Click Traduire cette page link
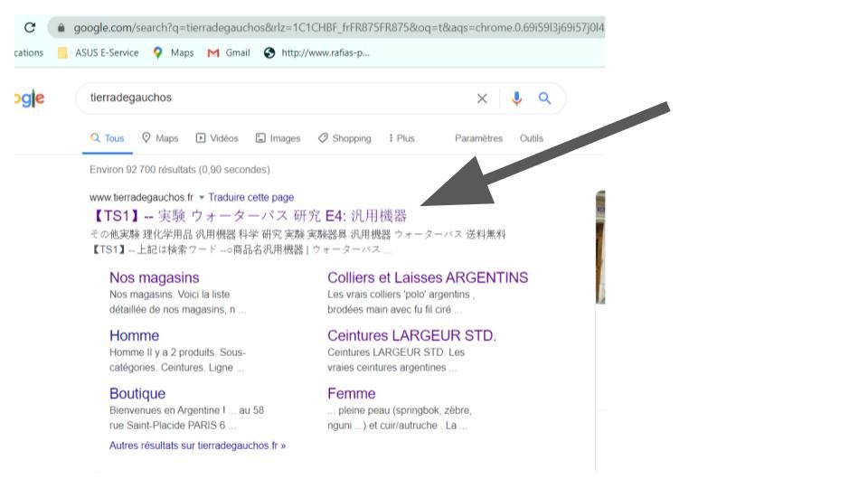The image size is (868, 488). pyautogui.click(x=251, y=198)
